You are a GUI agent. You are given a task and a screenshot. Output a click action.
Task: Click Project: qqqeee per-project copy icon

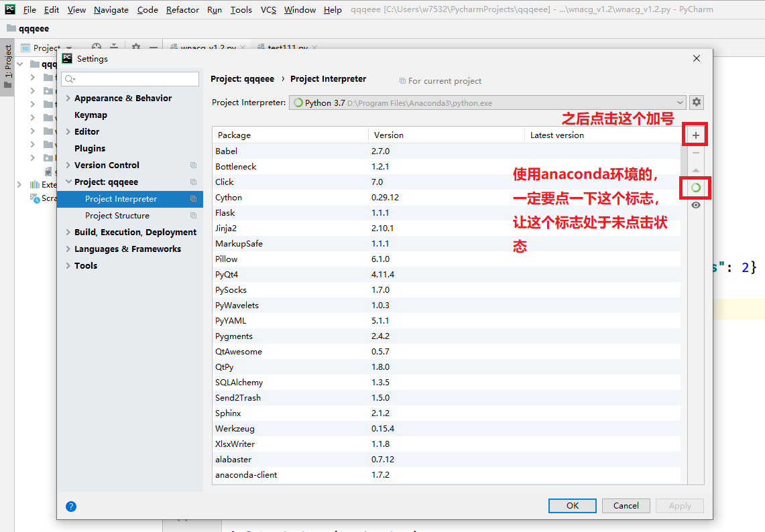point(193,182)
